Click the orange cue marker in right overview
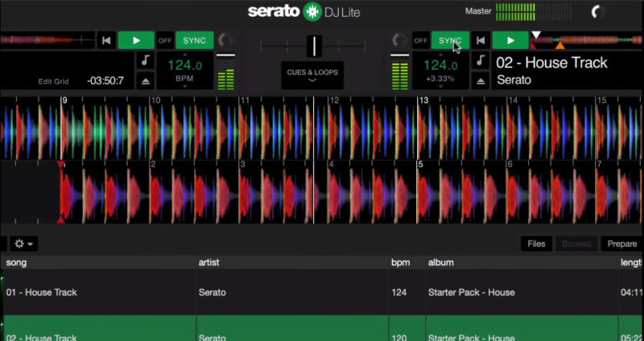 [559, 46]
